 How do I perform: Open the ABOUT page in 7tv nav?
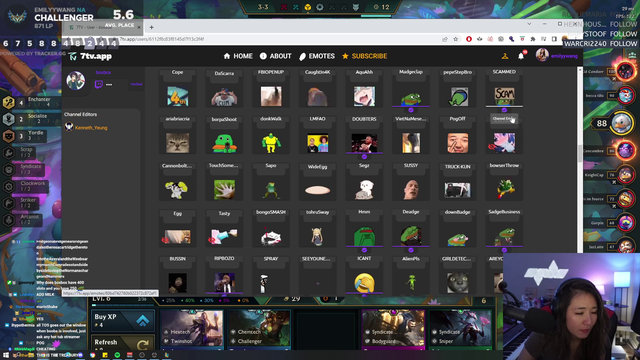point(276,56)
